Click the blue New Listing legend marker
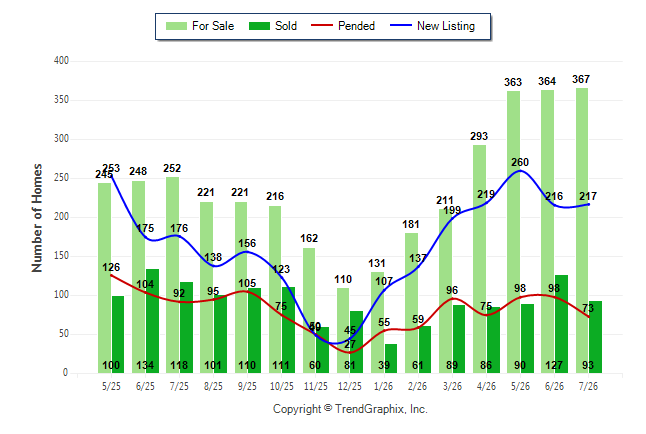Screen dimensions: 646x434 pos(401,25)
